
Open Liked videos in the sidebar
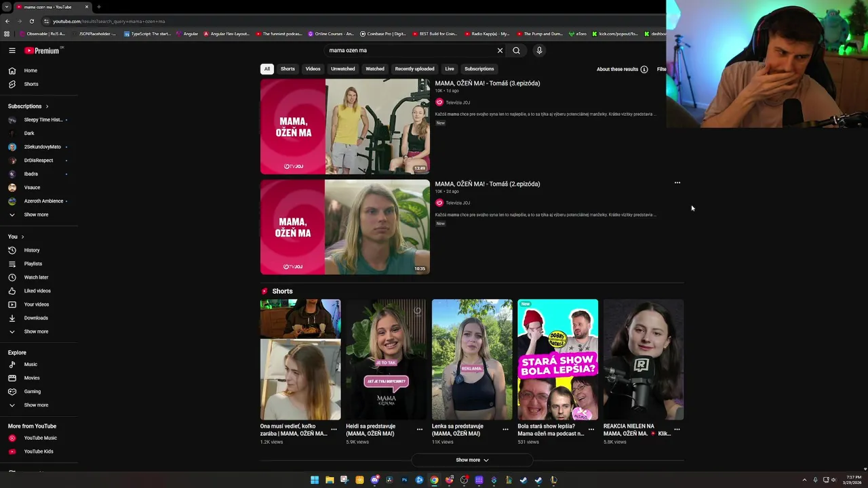tap(38, 291)
